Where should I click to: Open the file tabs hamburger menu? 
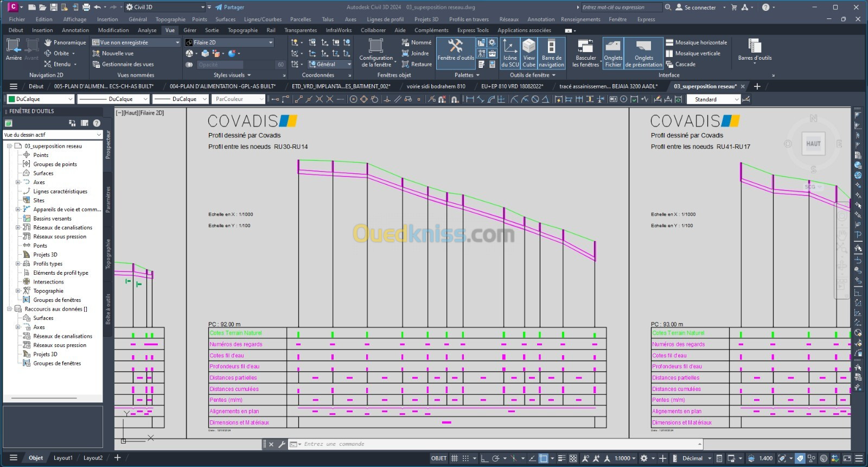pos(14,86)
